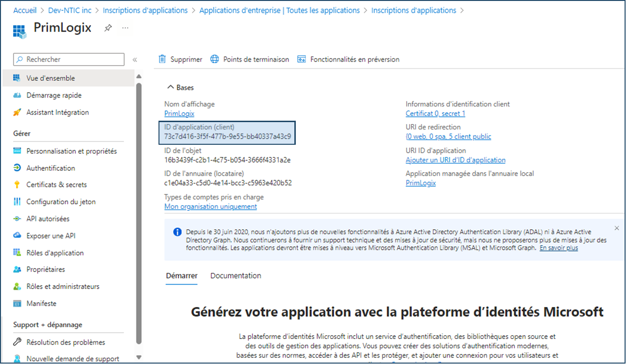Select the Démarrer tab

[182, 276]
